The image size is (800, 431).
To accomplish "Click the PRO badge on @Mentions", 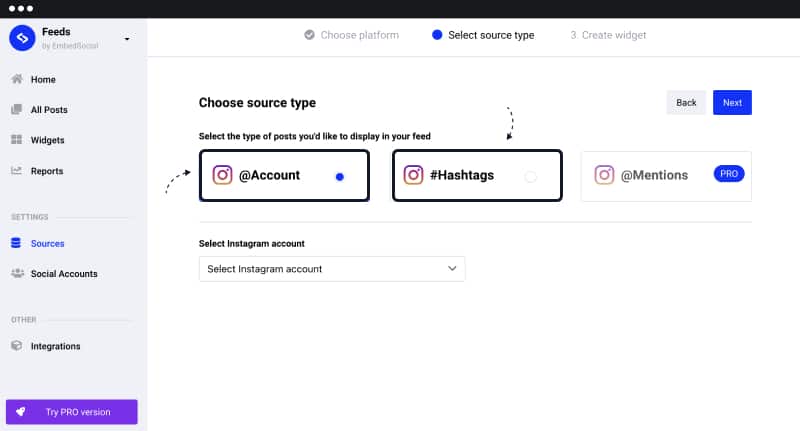I will (x=729, y=174).
